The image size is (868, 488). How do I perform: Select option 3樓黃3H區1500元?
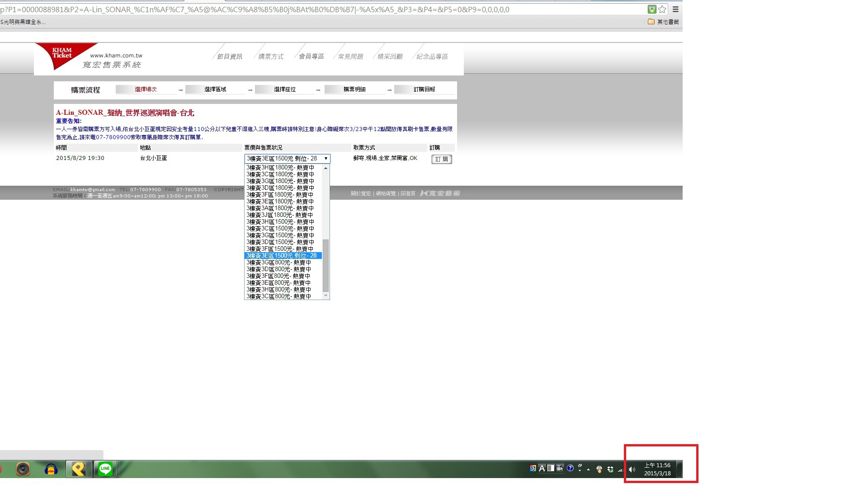[x=283, y=222]
